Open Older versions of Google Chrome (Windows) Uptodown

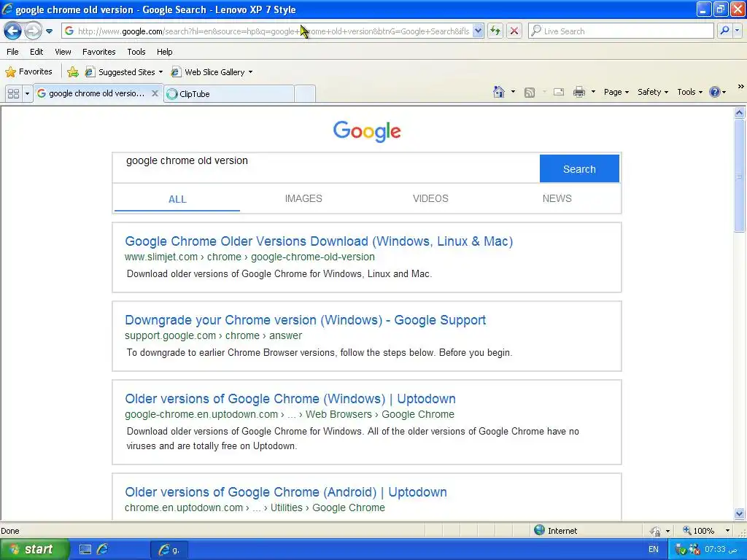click(x=290, y=399)
